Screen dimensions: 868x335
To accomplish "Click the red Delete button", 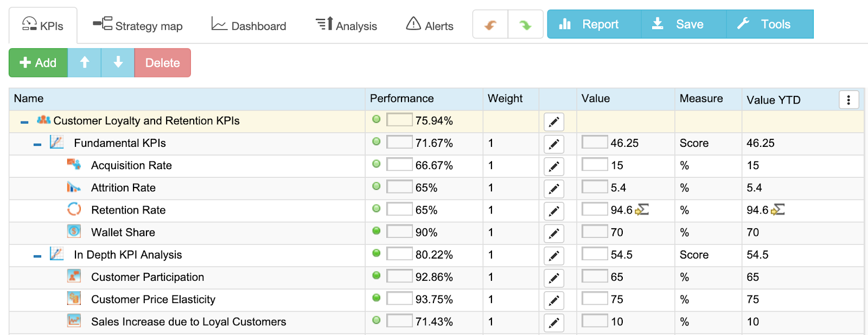I will pos(163,63).
